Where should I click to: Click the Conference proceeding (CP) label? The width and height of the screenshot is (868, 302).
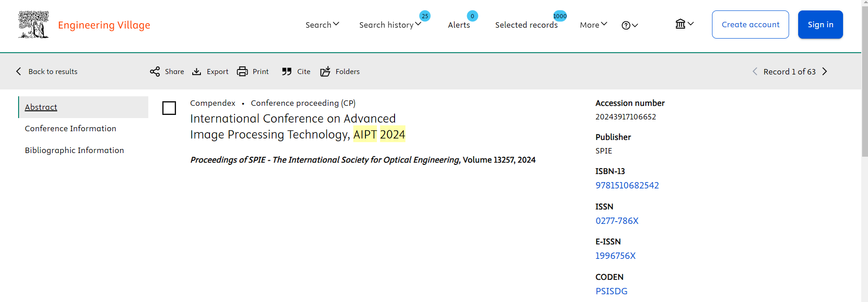pyautogui.click(x=303, y=103)
